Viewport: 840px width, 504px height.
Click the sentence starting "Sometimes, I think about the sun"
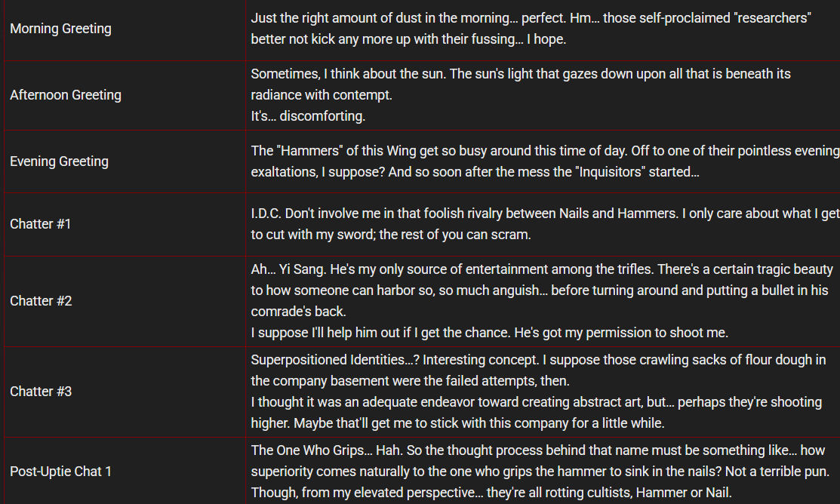(521, 74)
